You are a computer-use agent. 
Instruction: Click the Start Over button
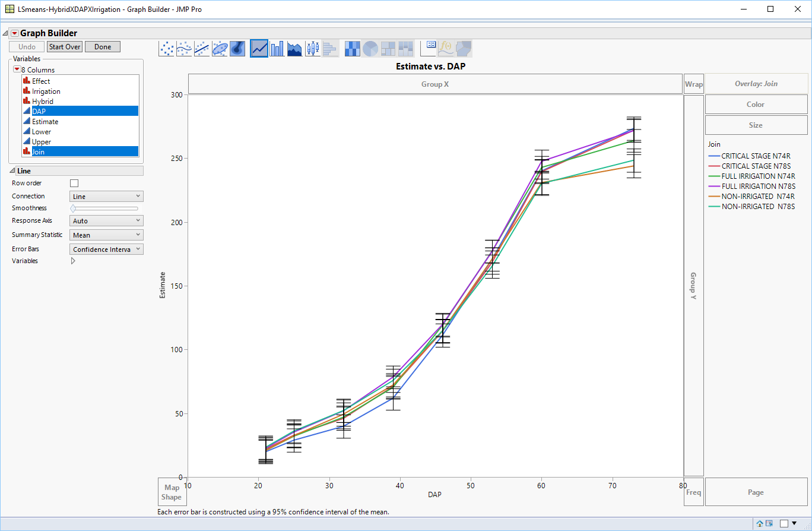point(65,47)
